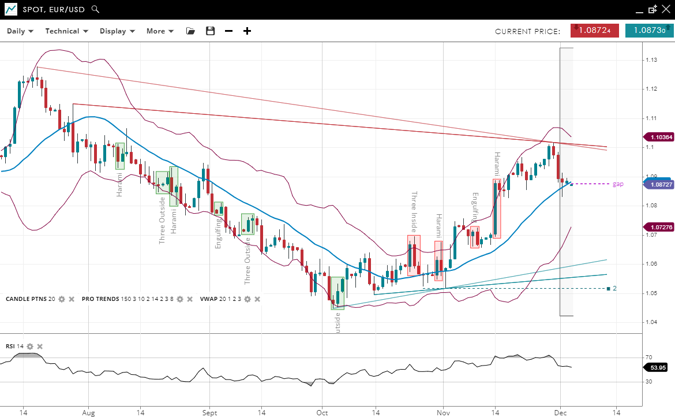Image resolution: width=675 pixels, height=417 pixels.
Task: Pop out the chart window
Action: click(x=652, y=9)
